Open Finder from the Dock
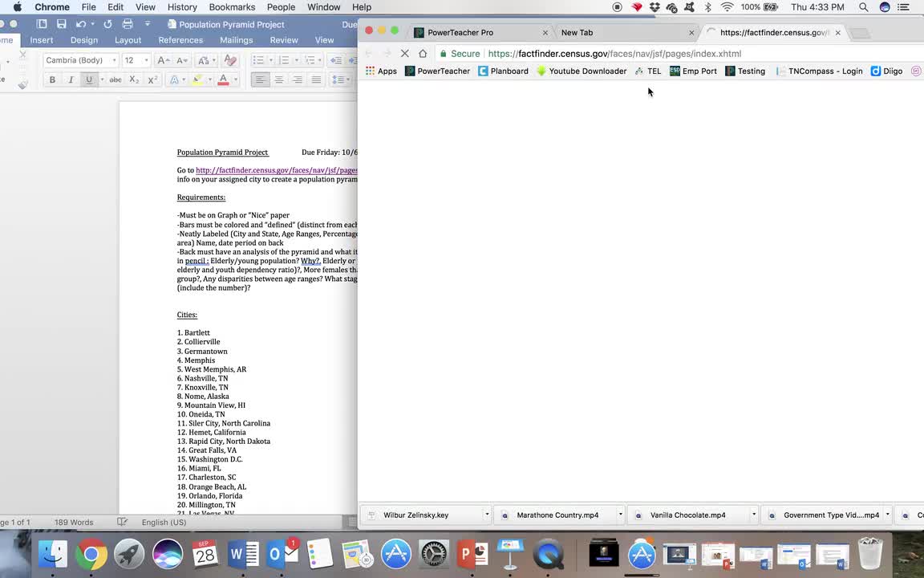The width and height of the screenshot is (924, 578). pyautogui.click(x=52, y=554)
